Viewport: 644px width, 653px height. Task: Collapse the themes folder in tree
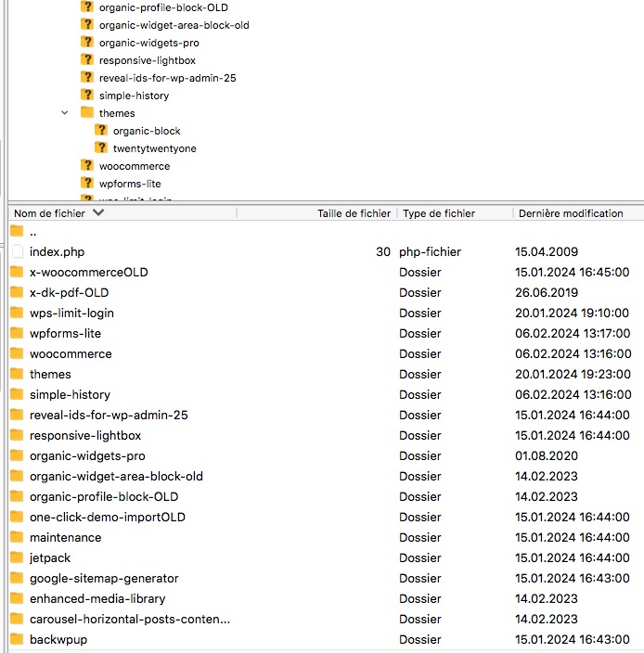[65, 113]
